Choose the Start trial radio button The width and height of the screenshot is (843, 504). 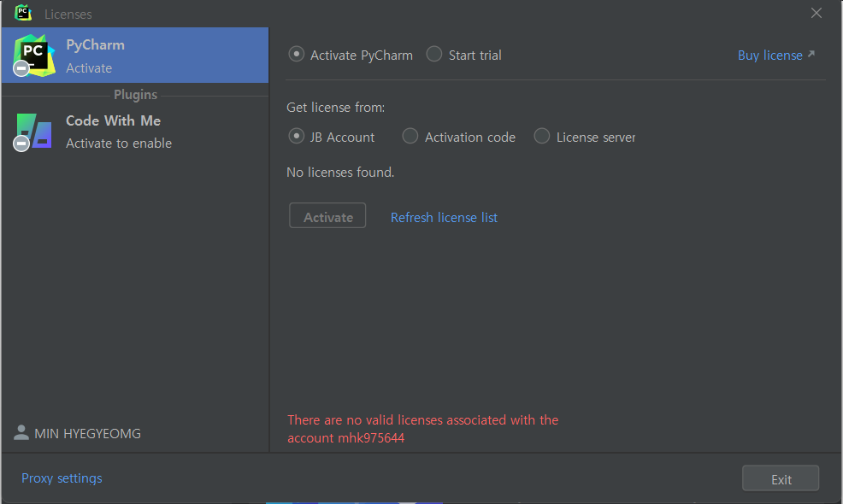click(433, 55)
